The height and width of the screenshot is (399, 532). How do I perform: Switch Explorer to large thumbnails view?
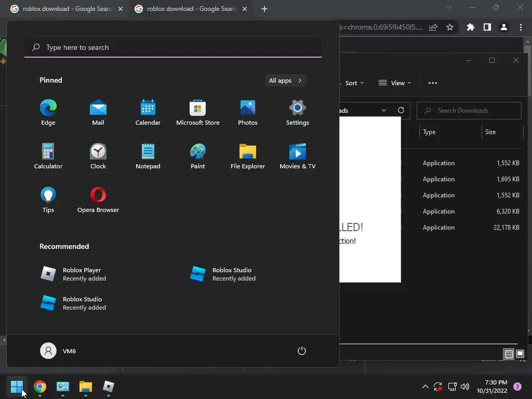point(520,354)
